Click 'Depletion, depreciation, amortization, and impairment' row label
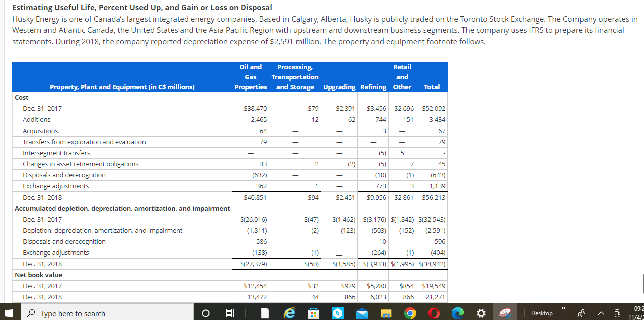 (x=103, y=230)
